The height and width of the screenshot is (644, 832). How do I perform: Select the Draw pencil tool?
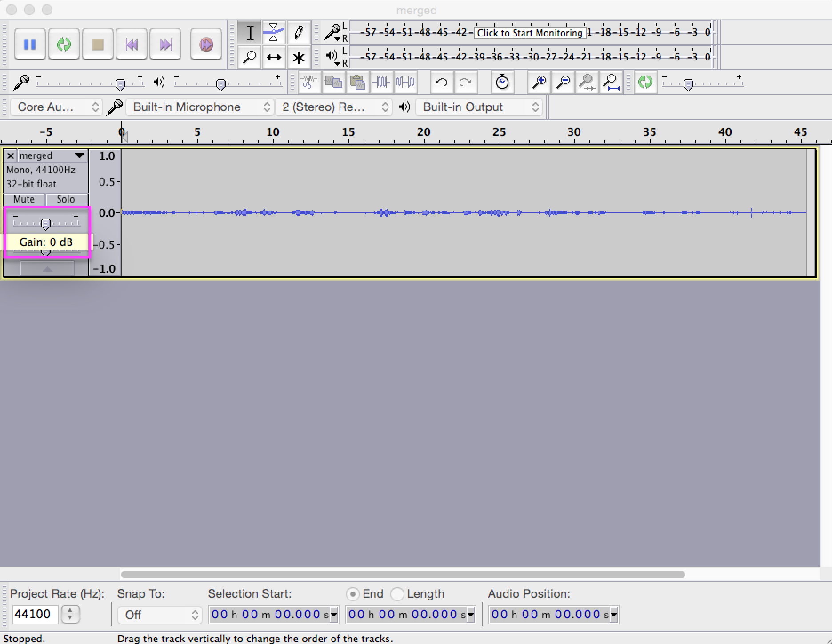(x=299, y=32)
